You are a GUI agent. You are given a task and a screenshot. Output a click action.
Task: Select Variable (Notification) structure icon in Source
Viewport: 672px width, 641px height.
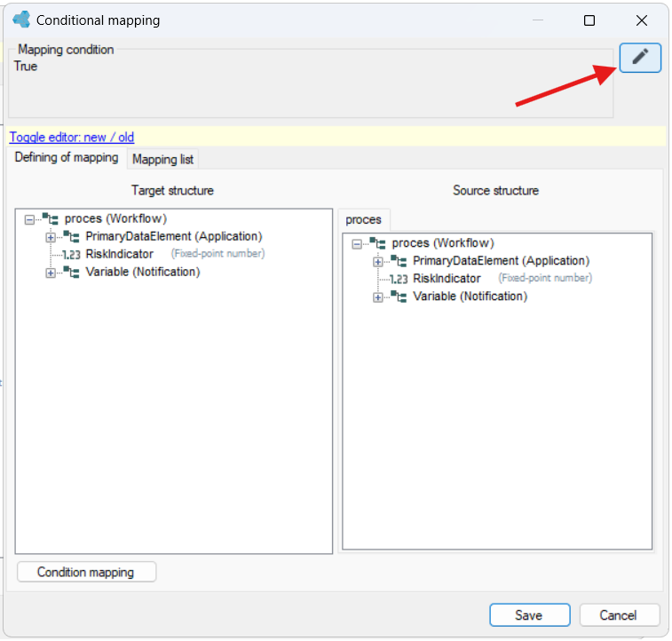point(399,297)
